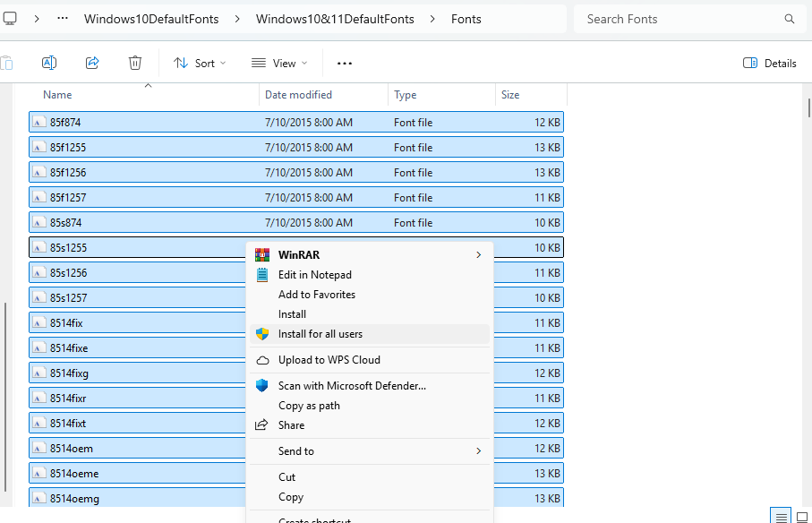812x523 pixels.
Task: Click the Paste icon in toolbar
Action: coord(6,63)
